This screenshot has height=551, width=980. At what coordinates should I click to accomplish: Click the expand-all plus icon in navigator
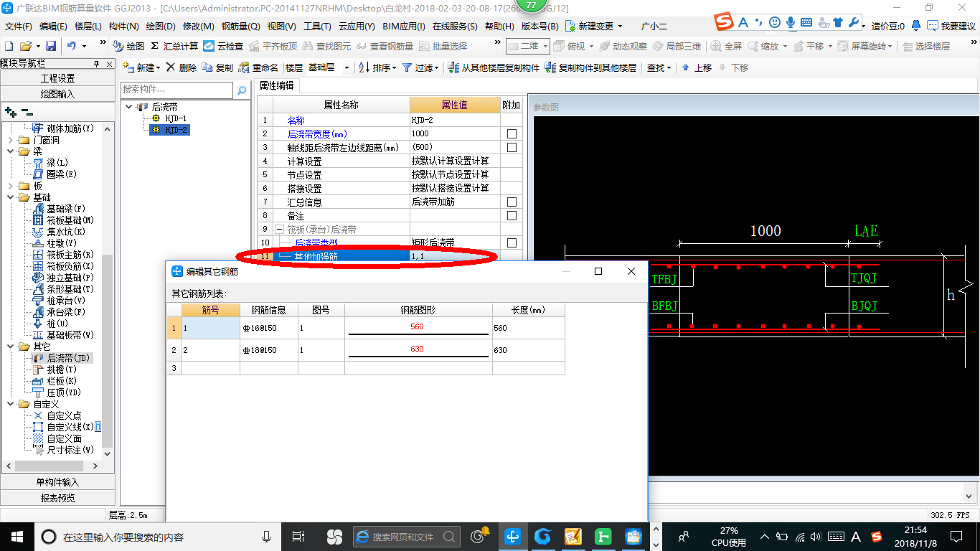(10, 113)
